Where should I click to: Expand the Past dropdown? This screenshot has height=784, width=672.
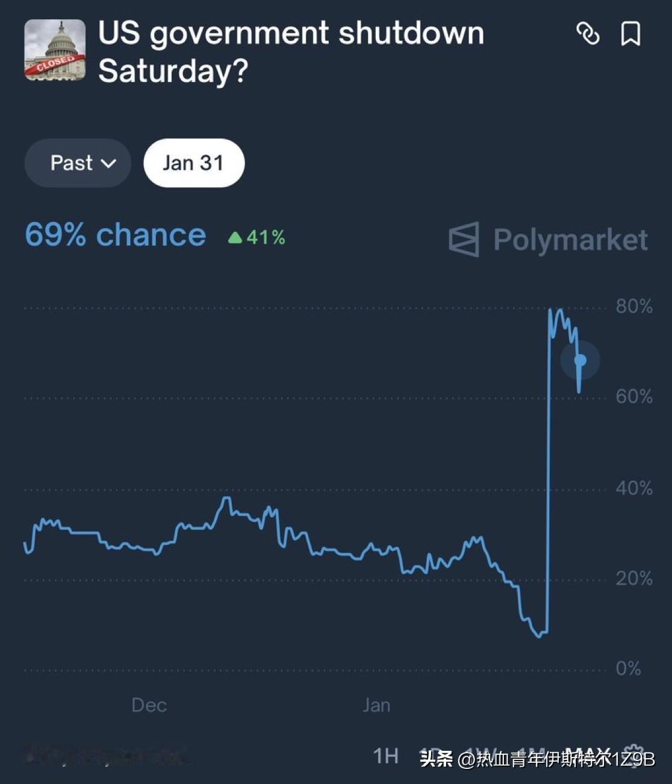point(77,163)
